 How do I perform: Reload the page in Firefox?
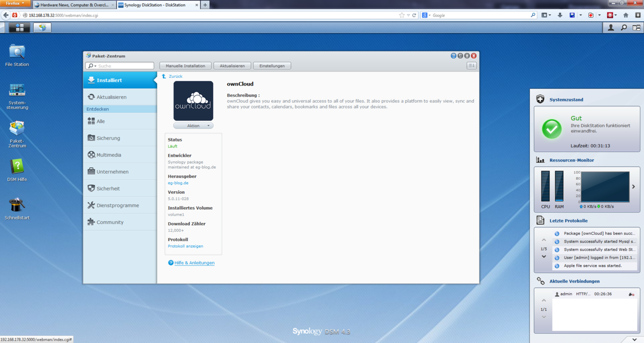[x=414, y=15]
